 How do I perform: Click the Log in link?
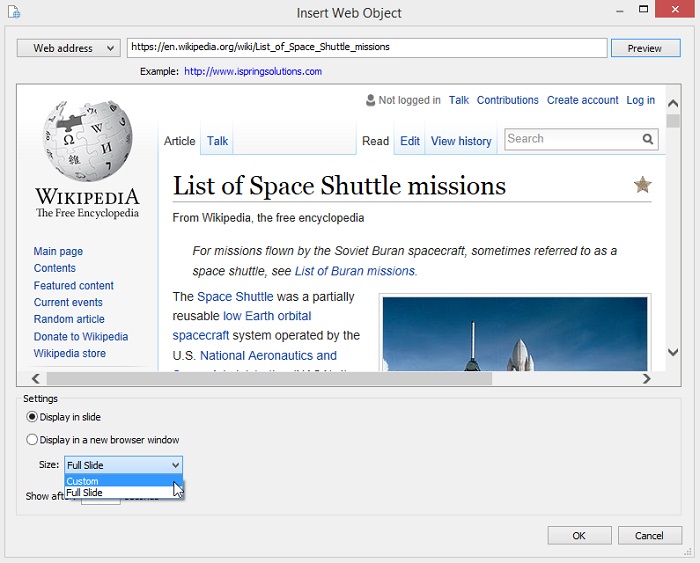point(641,100)
